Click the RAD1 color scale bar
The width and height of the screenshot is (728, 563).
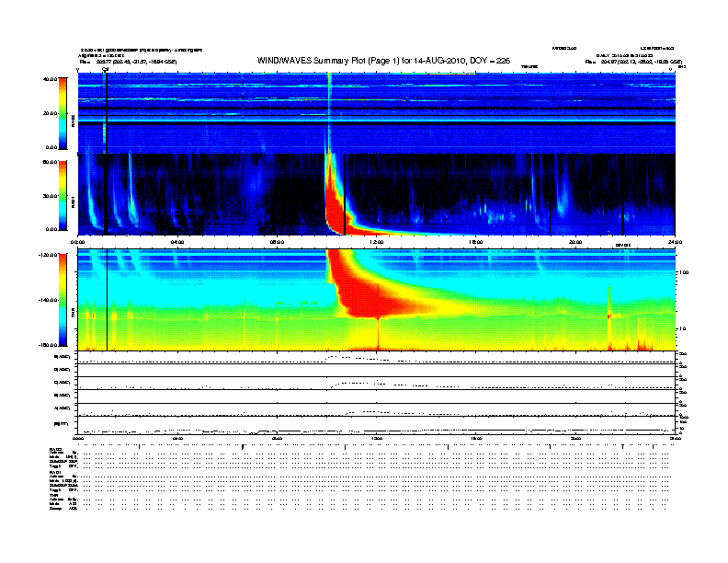click(x=63, y=196)
